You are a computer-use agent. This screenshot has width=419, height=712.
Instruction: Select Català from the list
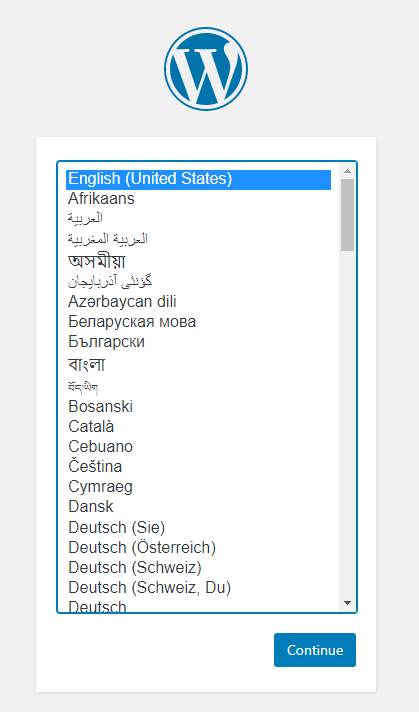pyautogui.click(x=198, y=426)
